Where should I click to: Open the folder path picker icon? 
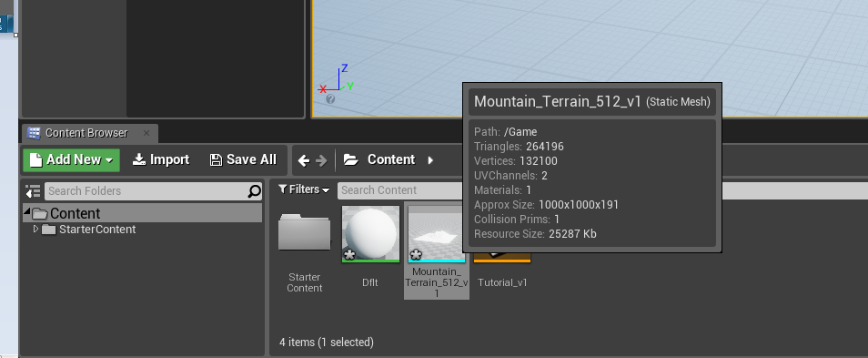click(x=351, y=160)
